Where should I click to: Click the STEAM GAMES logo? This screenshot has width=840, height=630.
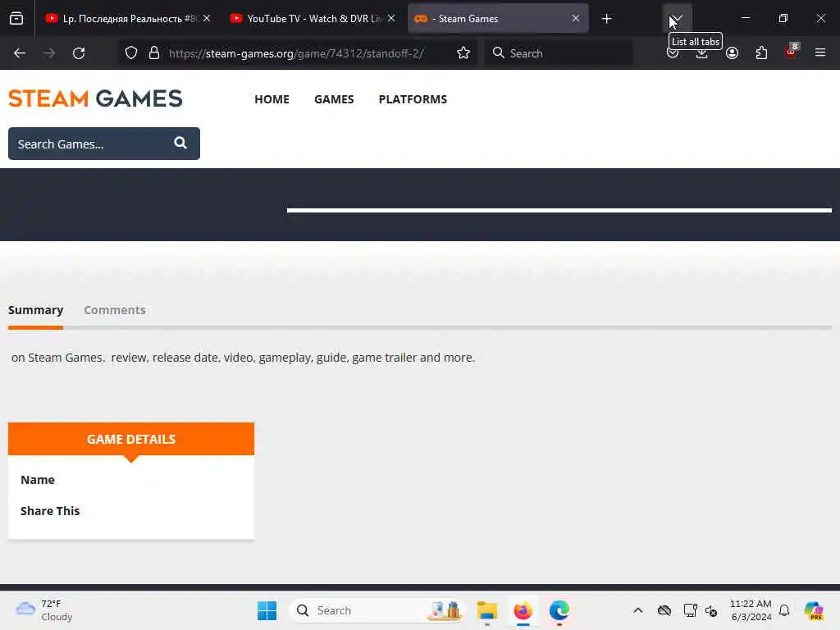click(x=95, y=98)
